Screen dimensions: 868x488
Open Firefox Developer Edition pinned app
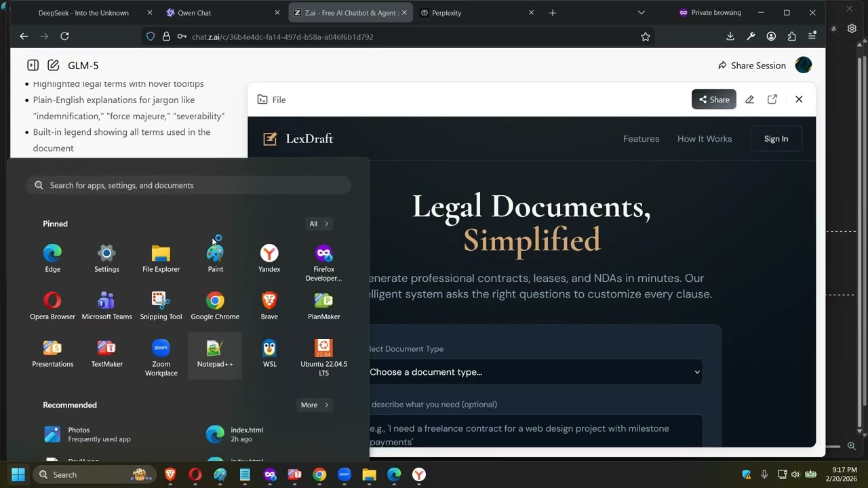pos(323,262)
